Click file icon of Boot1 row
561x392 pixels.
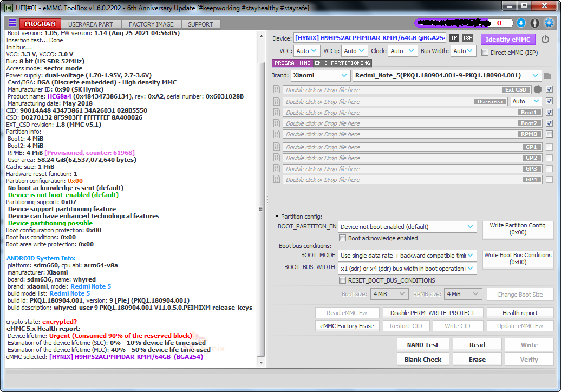point(277,113)
